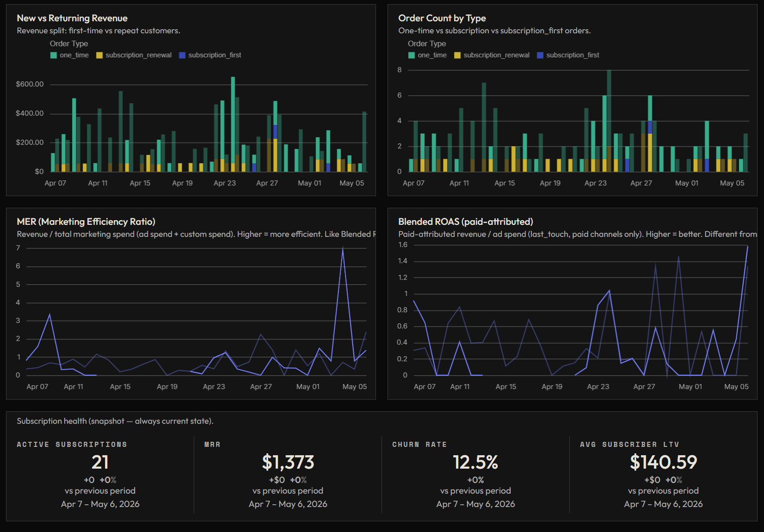764x532 pixels.
Task: Click the Subscription health snapshot heading
Action: [x=115, y=421]
